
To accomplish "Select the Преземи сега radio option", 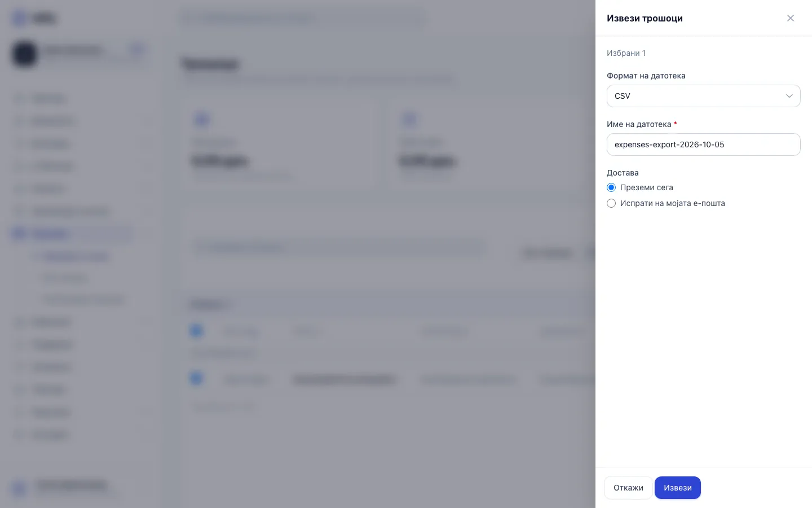I will 611,187.
